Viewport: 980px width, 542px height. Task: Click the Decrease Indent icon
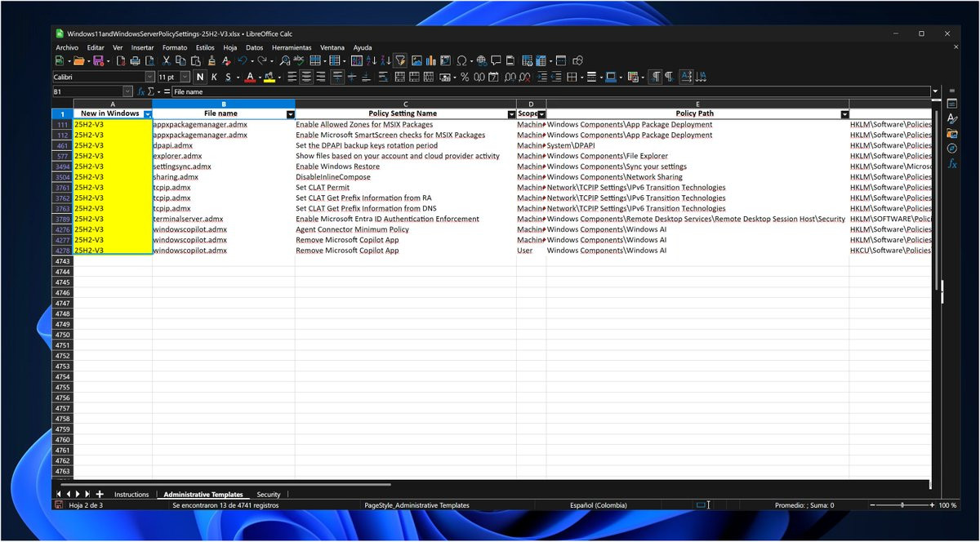click(x=556, y=77)
